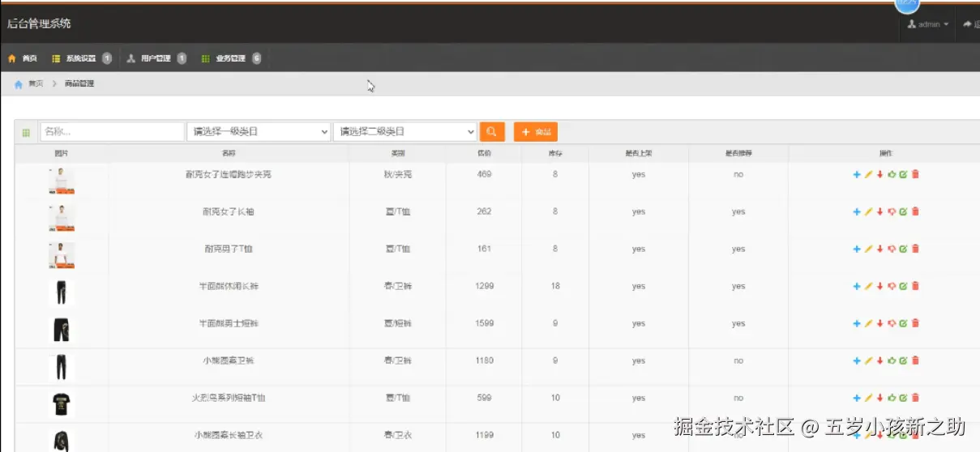This screenshot has width=980, height=452.
Task: Click the pencil icon in the 1599 price row
Action: point(868,323)
